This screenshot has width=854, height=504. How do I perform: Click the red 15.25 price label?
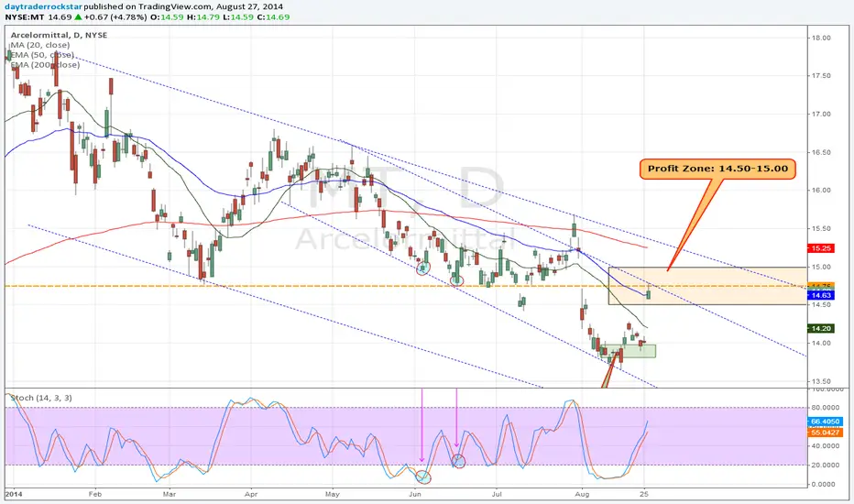(821, 248)
